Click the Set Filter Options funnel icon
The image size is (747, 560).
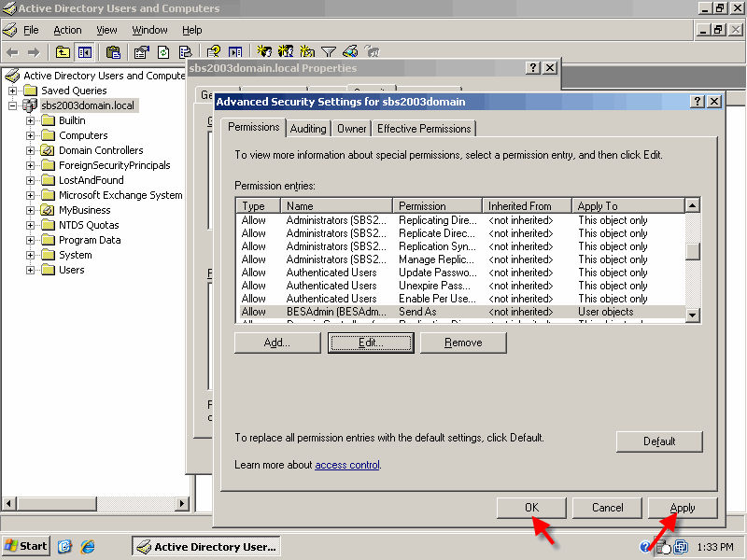click(329, 51)
